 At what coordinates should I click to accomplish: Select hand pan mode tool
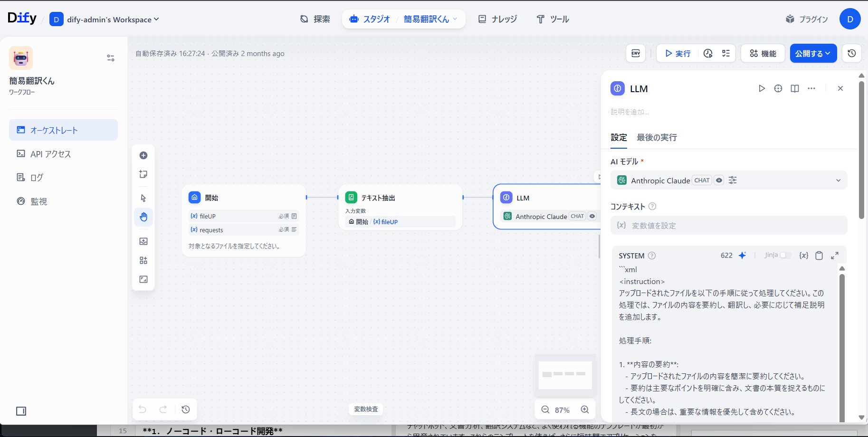click(143, 217)
